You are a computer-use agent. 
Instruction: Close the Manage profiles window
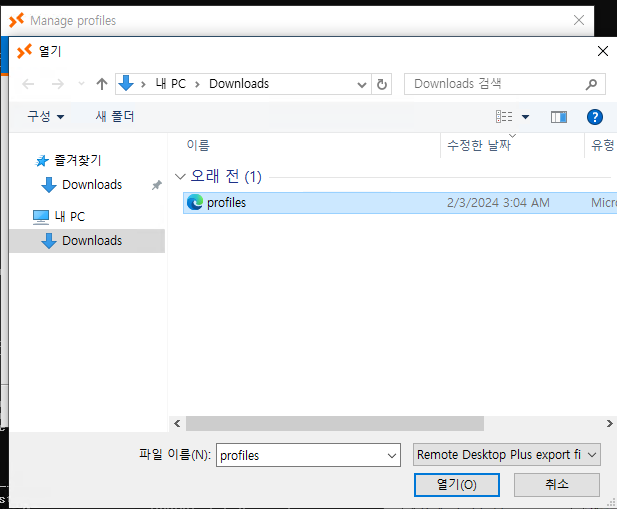[x=578, y=20]
